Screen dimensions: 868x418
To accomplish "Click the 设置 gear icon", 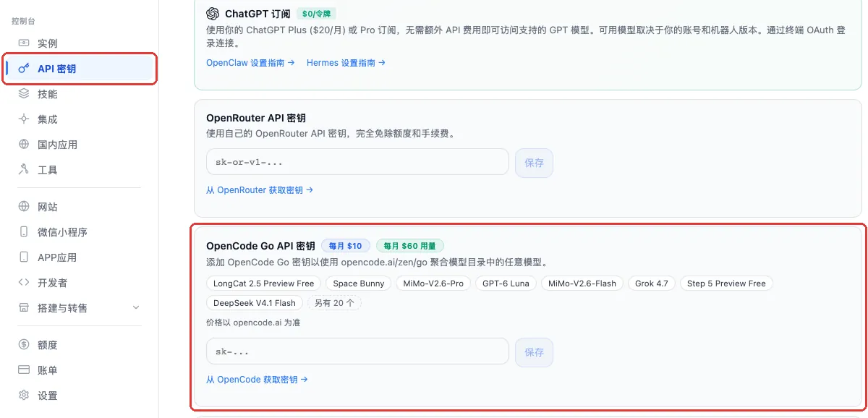I will point(24,396).
